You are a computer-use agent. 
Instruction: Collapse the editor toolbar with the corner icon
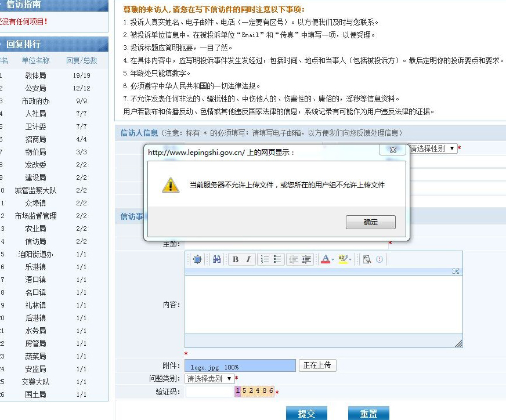(456, 271)
